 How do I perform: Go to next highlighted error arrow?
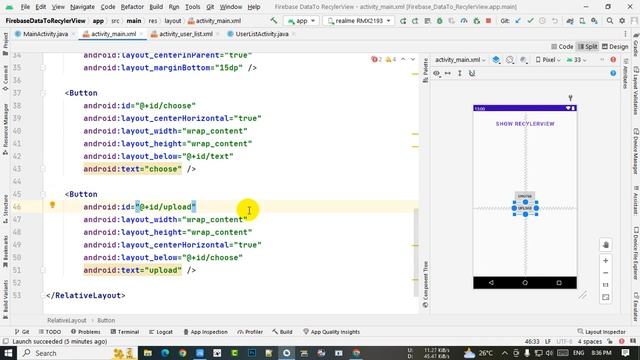[x=413, y=60]
